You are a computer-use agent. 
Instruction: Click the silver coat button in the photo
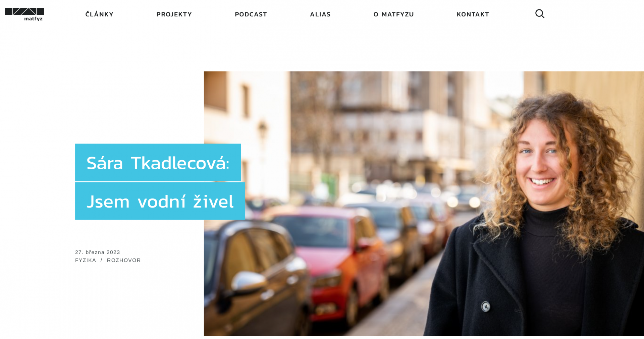tap(486, 306)
